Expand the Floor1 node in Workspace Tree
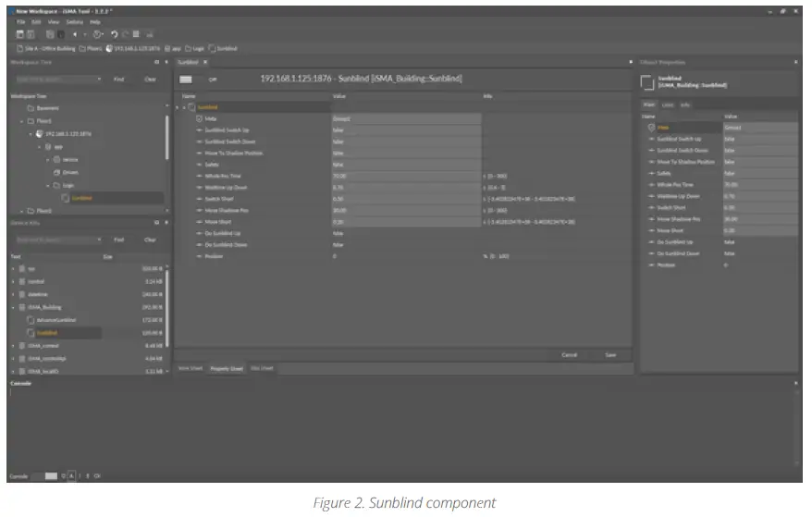812x517 pixels. point(22,121)
